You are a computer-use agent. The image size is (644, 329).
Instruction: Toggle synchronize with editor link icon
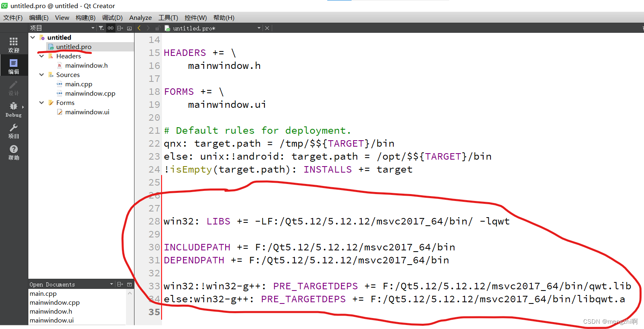tap(111, 28)
